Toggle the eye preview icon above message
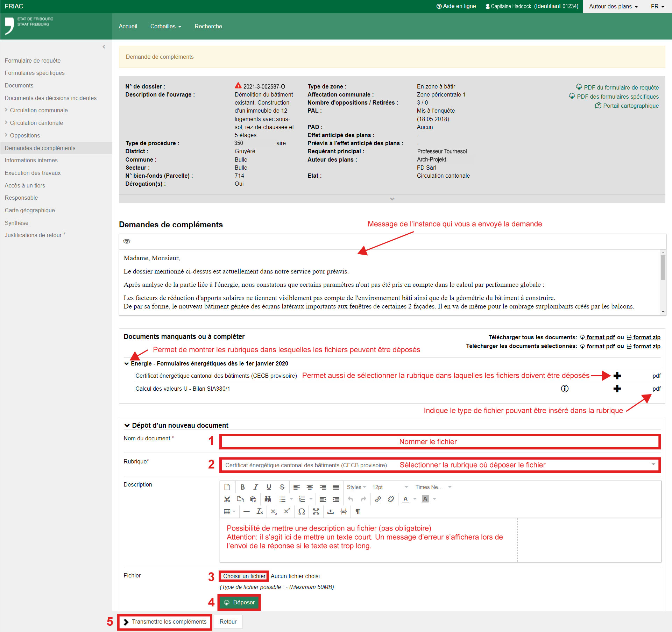The width and height of the screenshot is (672, 632). tap(127, 241)
